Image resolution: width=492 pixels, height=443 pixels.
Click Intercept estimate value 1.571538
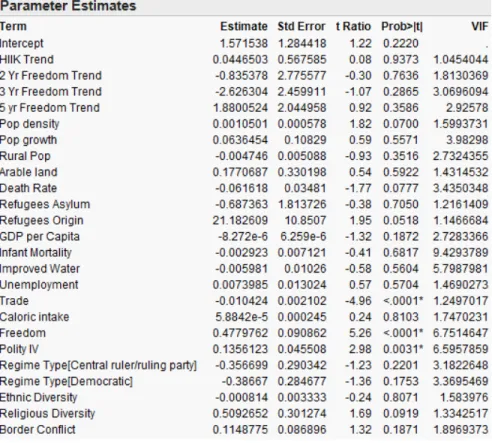(244, 43)
